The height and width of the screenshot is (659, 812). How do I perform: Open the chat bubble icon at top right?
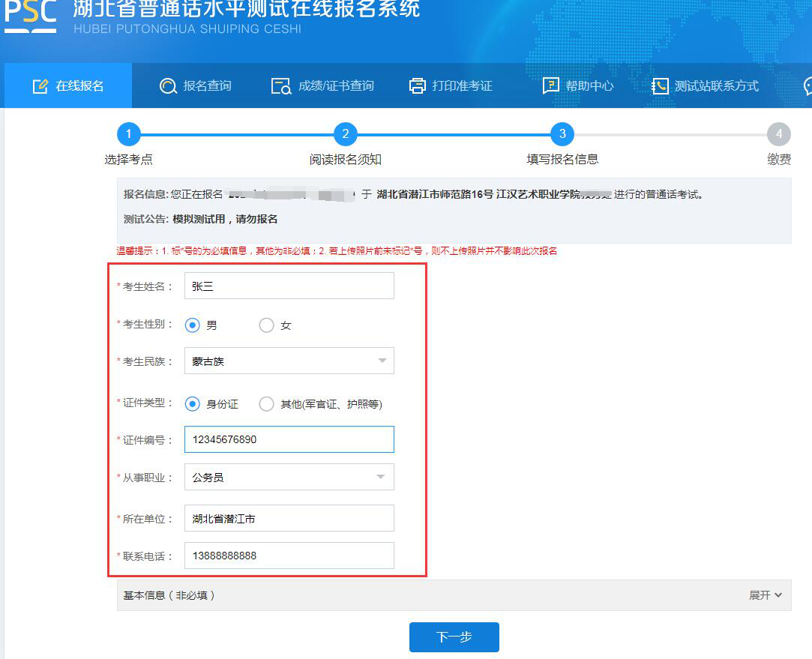point(808,85)
